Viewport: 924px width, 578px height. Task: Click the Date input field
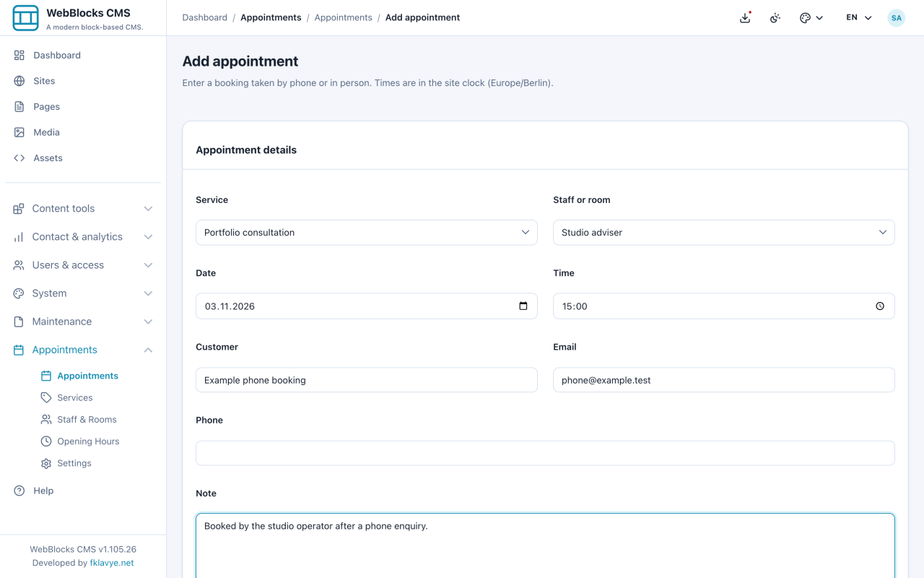coord(367,306)
